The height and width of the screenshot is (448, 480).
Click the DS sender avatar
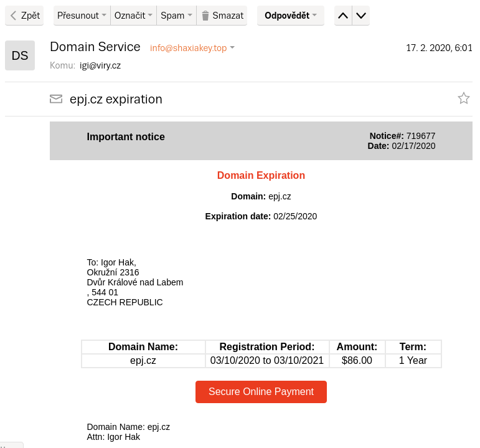(x=20, y=55)
